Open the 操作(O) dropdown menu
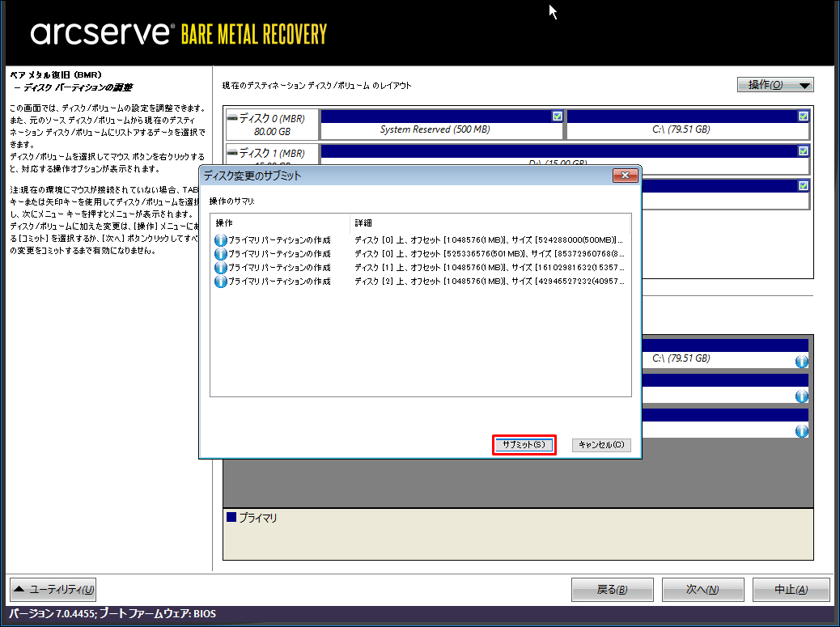 775,85
